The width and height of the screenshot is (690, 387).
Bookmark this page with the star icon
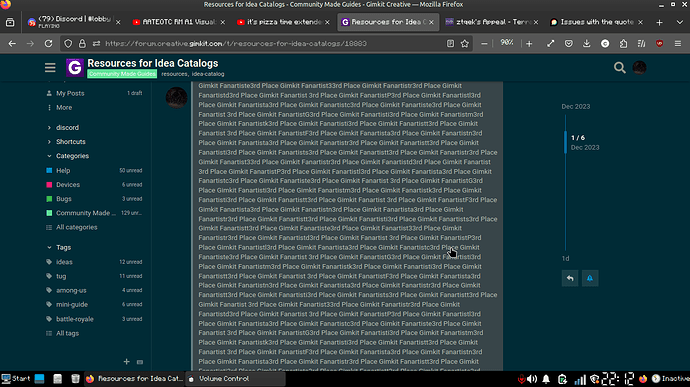[x=465, y=44]
